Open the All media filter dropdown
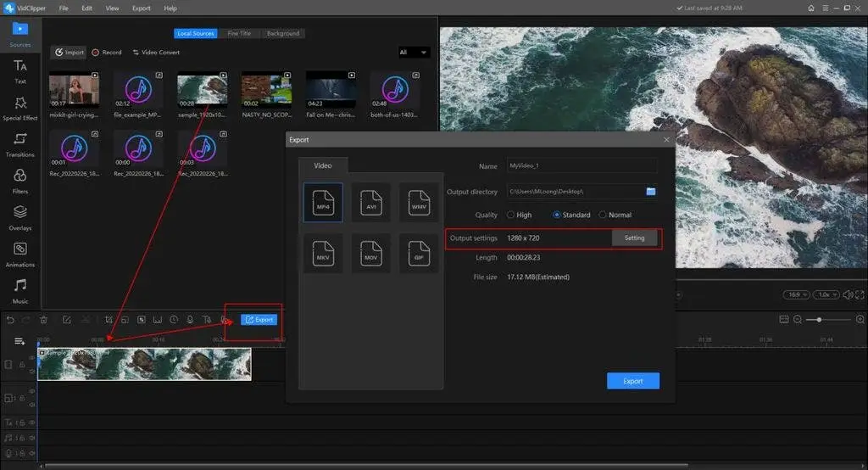 414,53
